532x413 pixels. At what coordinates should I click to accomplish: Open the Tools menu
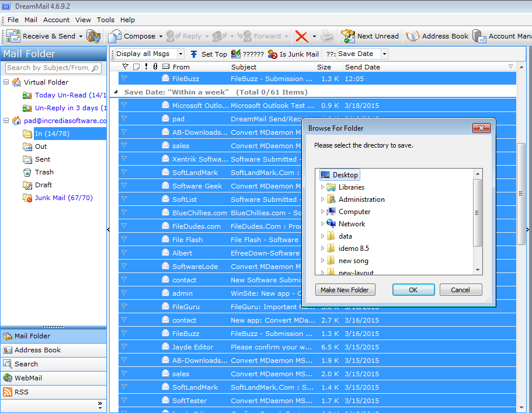[x=106, y=20]
